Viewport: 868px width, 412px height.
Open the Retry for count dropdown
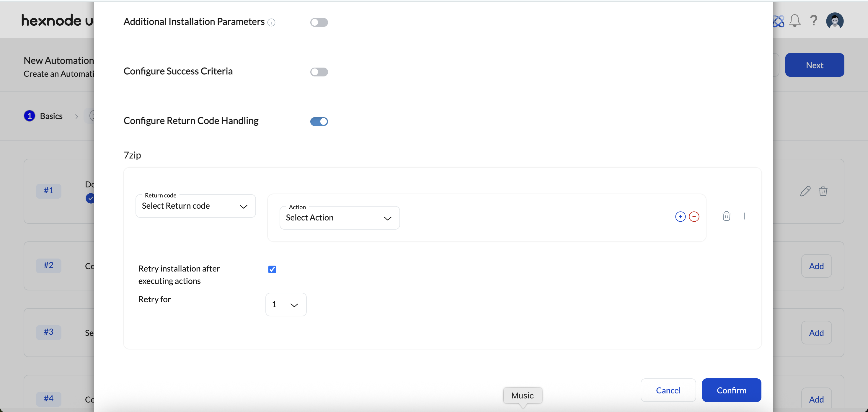[286, 305]
